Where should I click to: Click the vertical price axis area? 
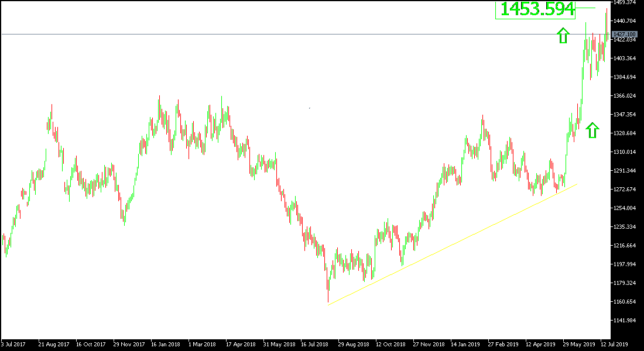626,175
